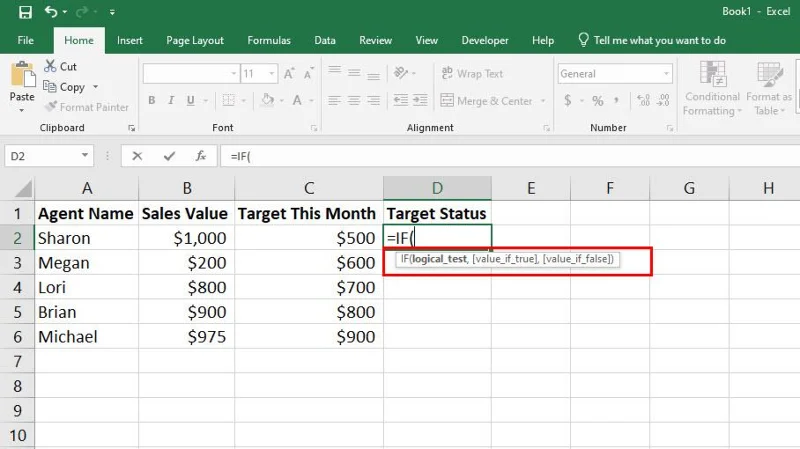Expand the Paste options arrow
The width and height of the screenshot is (800, 449).
pos(21,110)
